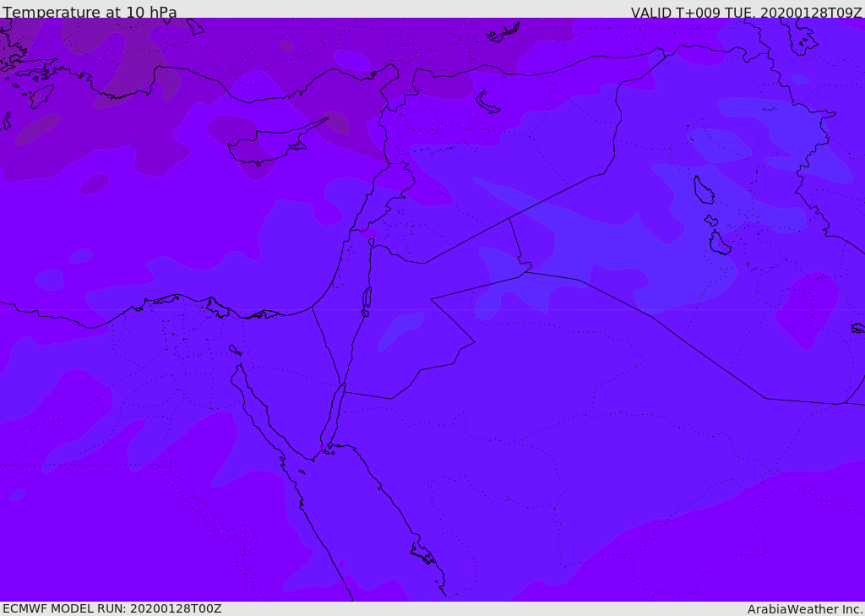Viewport: 865px width, 616px height.
Task: Click the island of Rhodes
Action: 41,96
